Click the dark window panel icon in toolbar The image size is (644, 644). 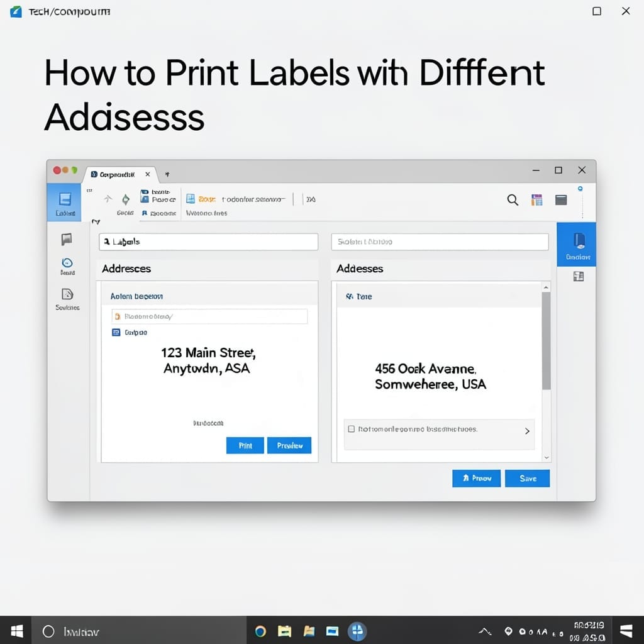(x=561, y=200)
